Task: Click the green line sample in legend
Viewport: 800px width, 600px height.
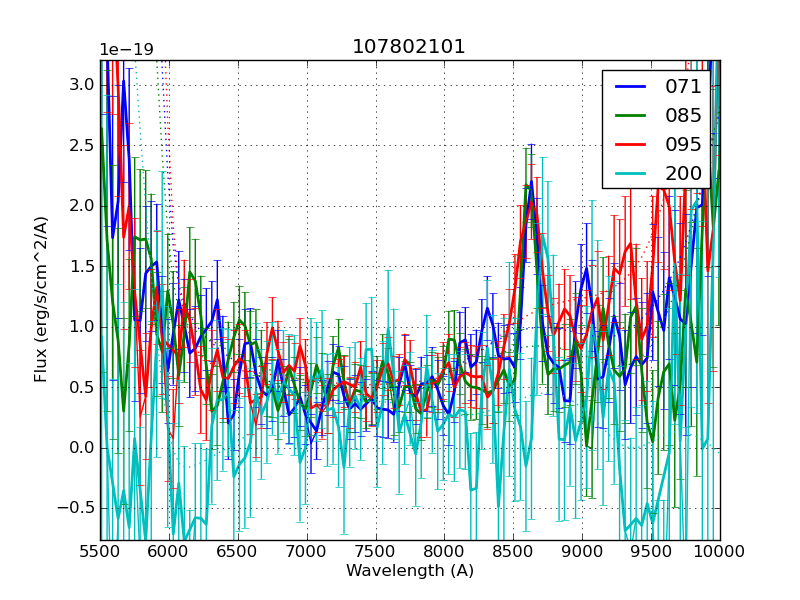Action: pyautogui.click(x=631, y=116)
